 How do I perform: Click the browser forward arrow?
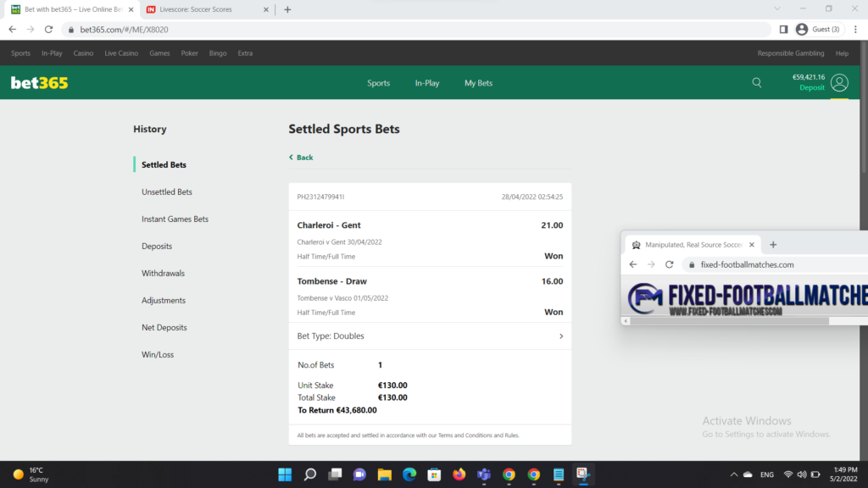31,30
